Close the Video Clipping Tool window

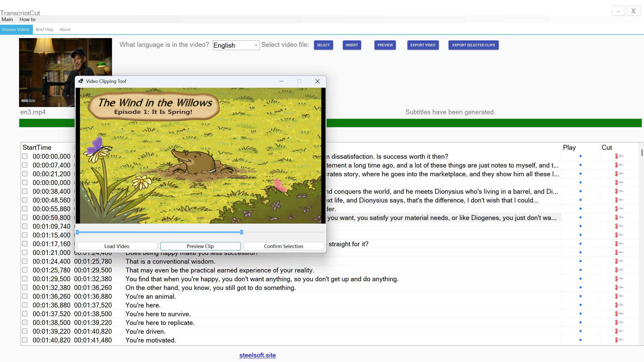click(317, 81)
